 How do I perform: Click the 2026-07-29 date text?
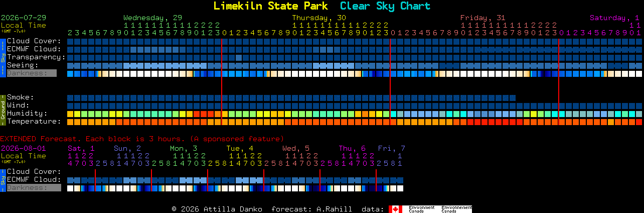(x=24, y=18)
